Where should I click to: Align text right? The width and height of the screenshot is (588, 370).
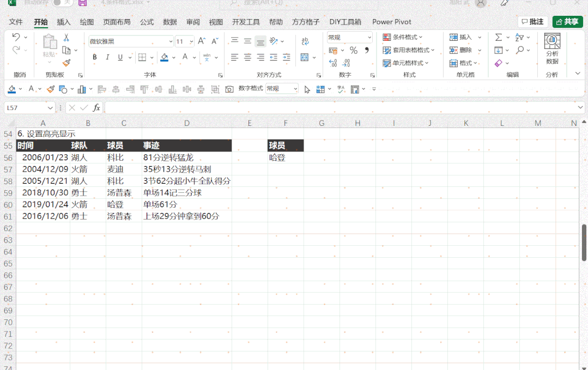[260, 57]
